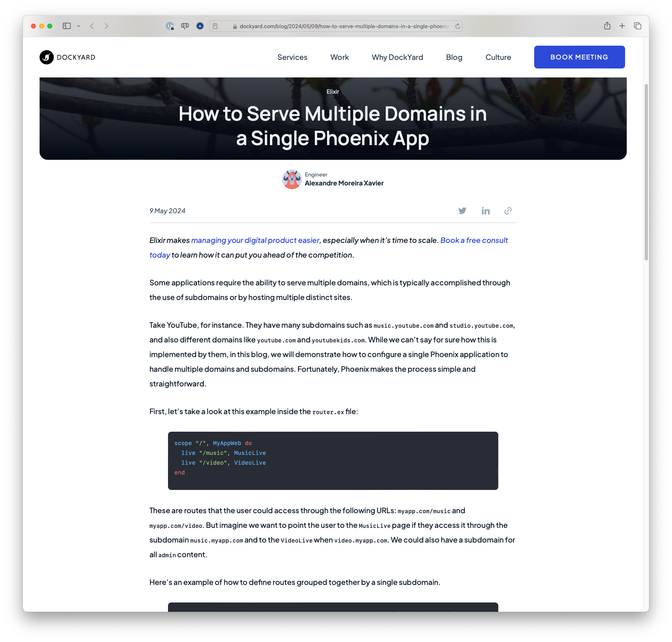Open the Safari share sheet
The image size is (672, 642).
coord(607,26)
